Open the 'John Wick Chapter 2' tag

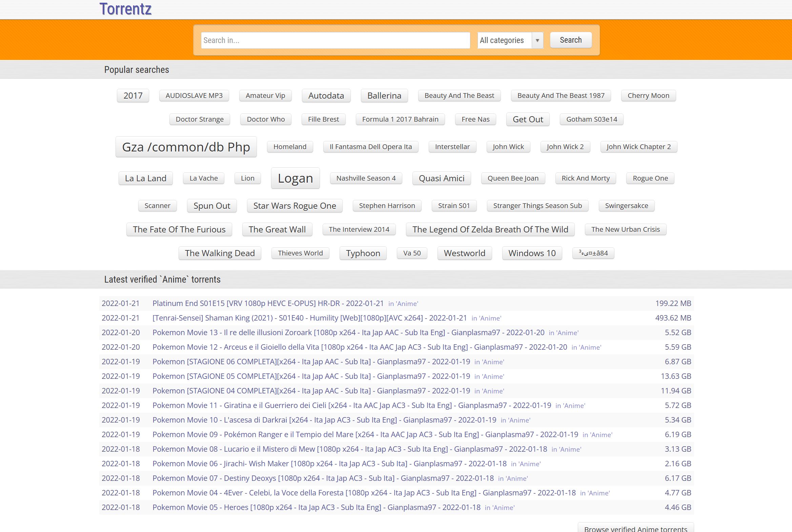click(638, 147)
